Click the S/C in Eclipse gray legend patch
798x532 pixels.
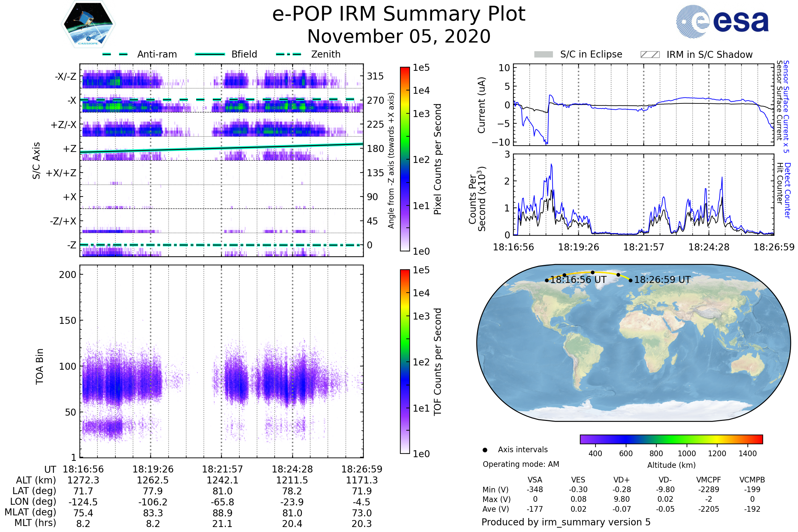point(543,55)
